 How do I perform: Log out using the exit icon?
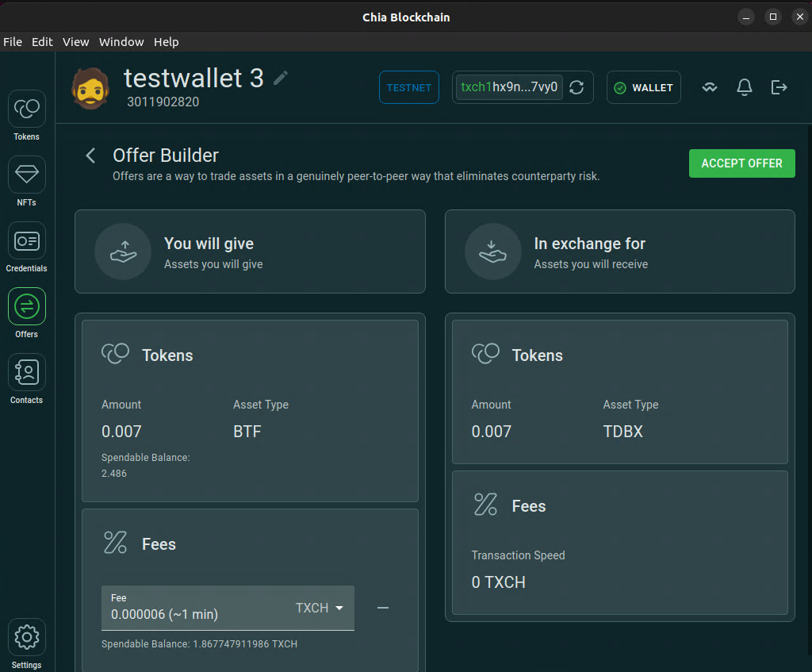click(x=779, y=87)
